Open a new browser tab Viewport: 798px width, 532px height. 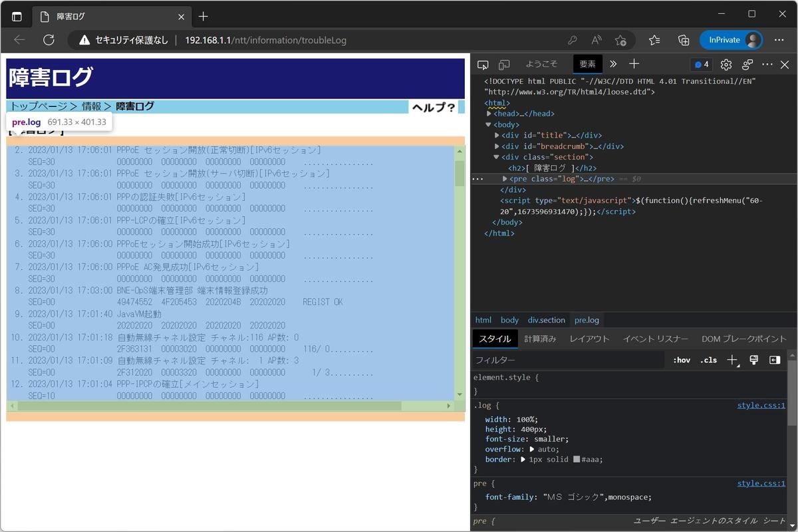203,16
